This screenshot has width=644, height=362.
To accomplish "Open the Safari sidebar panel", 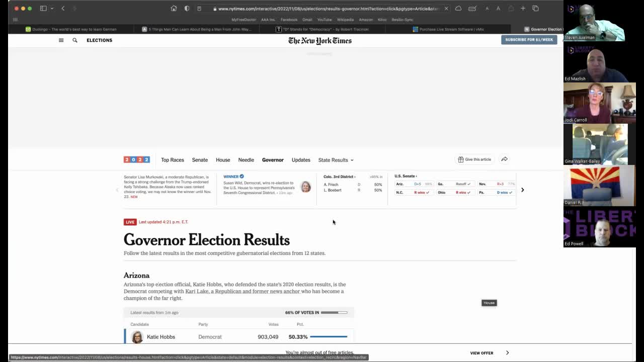I will [x=43, y=8].
